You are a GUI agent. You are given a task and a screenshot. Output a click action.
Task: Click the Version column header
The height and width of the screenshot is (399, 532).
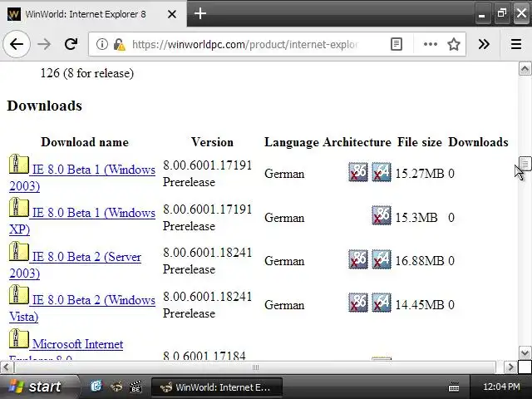(x=213, y=142)
